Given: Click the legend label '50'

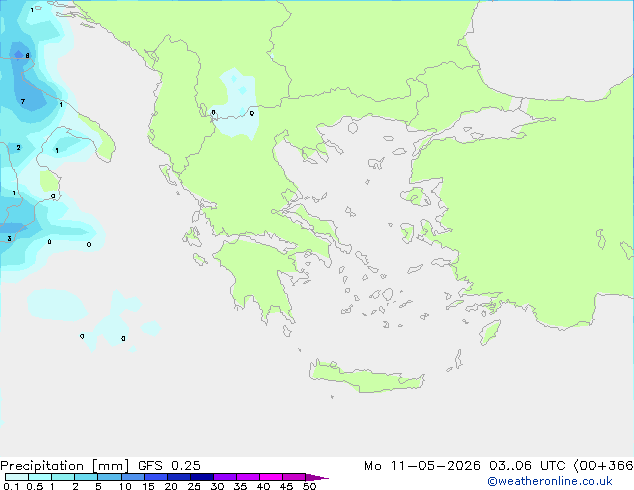Looking at the screenshot, I should point(310,486).
